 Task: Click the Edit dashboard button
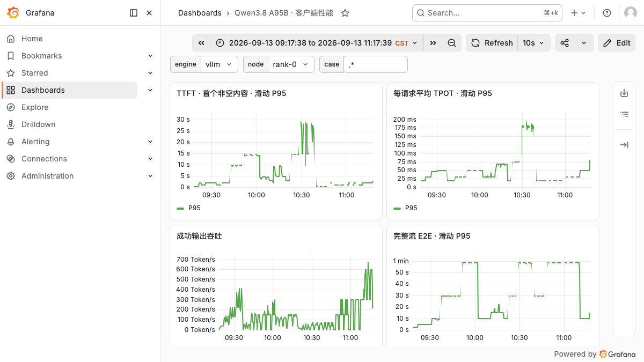(617, 43)
